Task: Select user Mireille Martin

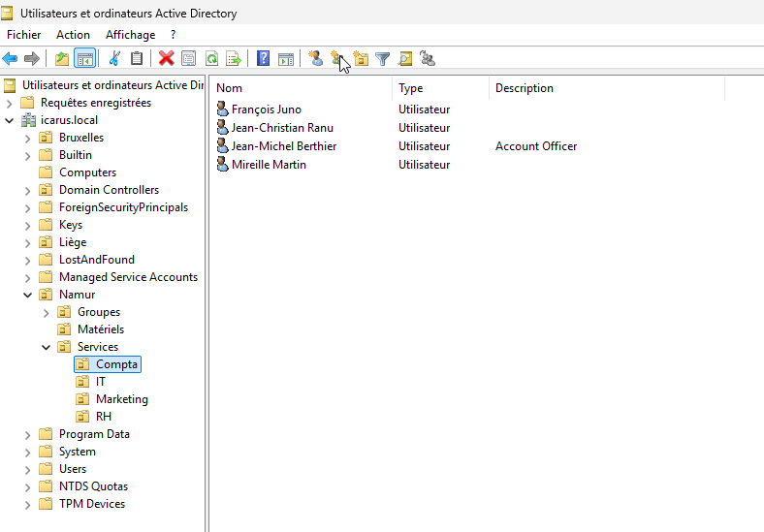Action: click(269, 165)
